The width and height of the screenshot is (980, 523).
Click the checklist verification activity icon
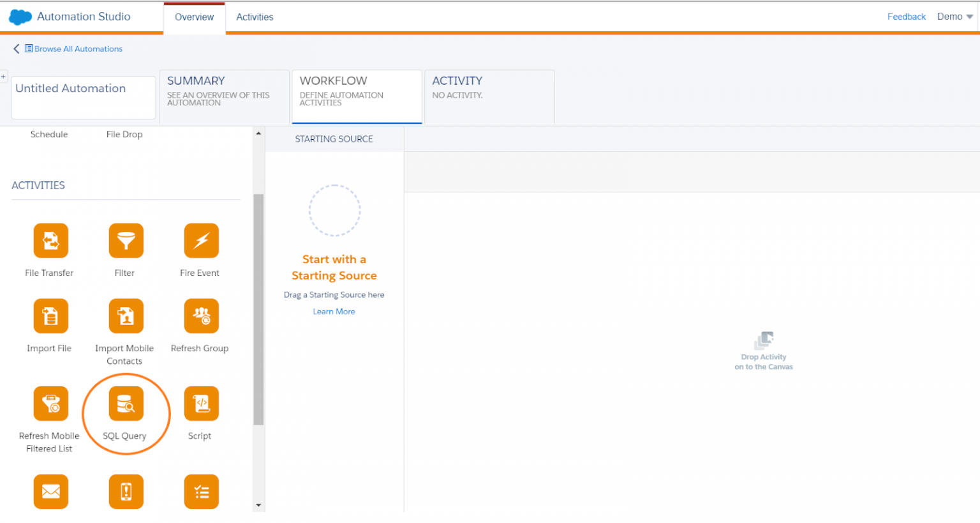click(201, 492)
